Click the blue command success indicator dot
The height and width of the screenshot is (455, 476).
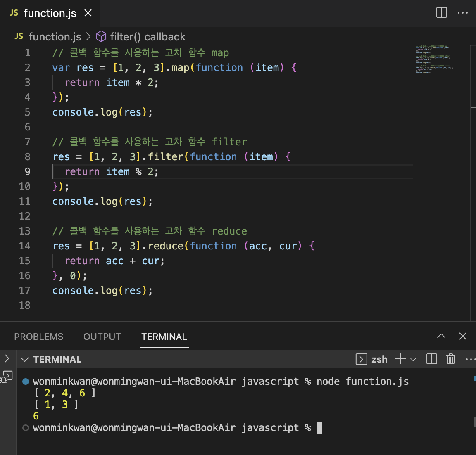click(26, 381)
